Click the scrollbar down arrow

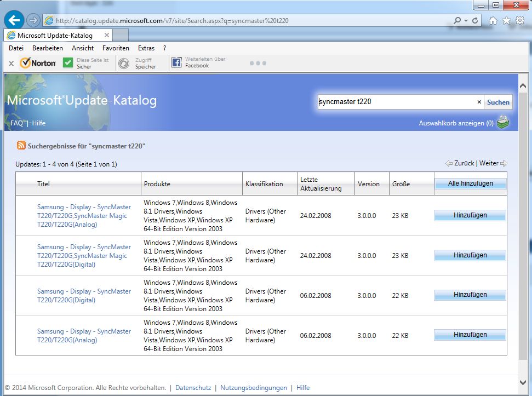523,382
